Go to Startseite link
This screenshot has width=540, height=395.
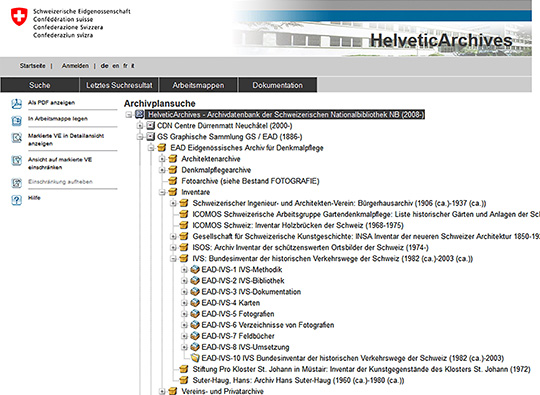[32, 65]
